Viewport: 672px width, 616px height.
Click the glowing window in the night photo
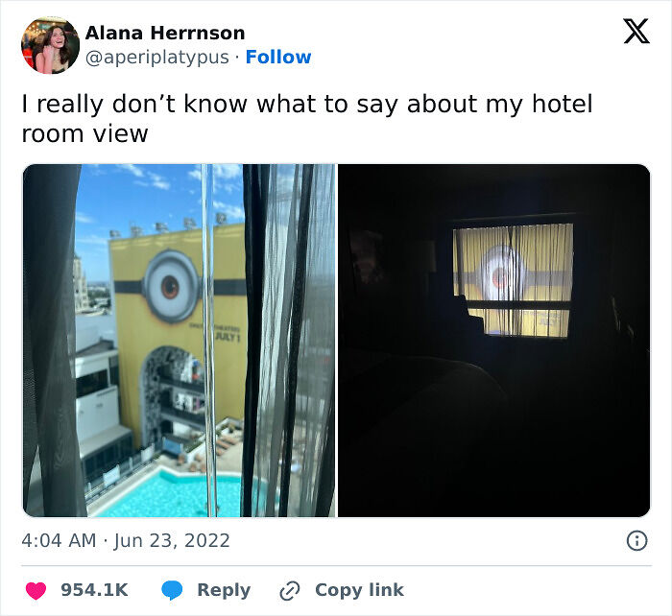(x=514, y=280)
